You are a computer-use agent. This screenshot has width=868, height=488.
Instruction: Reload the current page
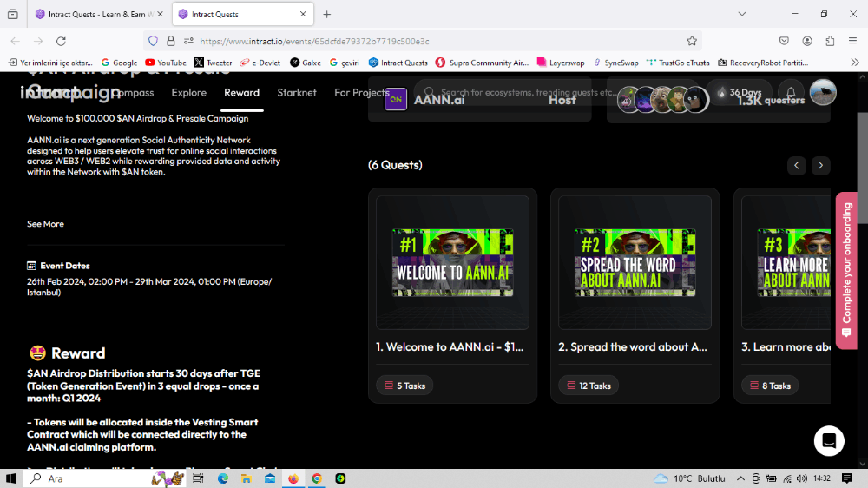[61, 41]
